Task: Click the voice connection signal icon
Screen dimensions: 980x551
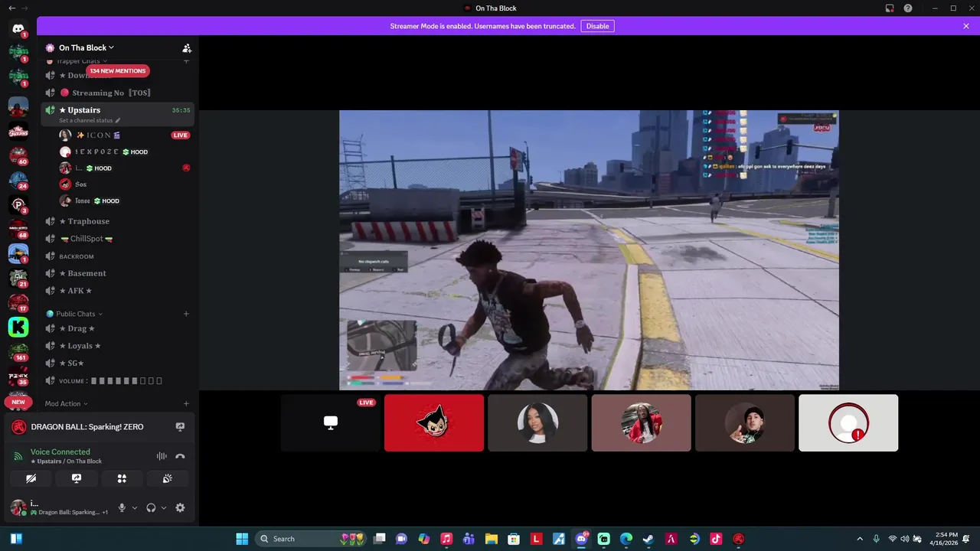Action: (18, 456)
